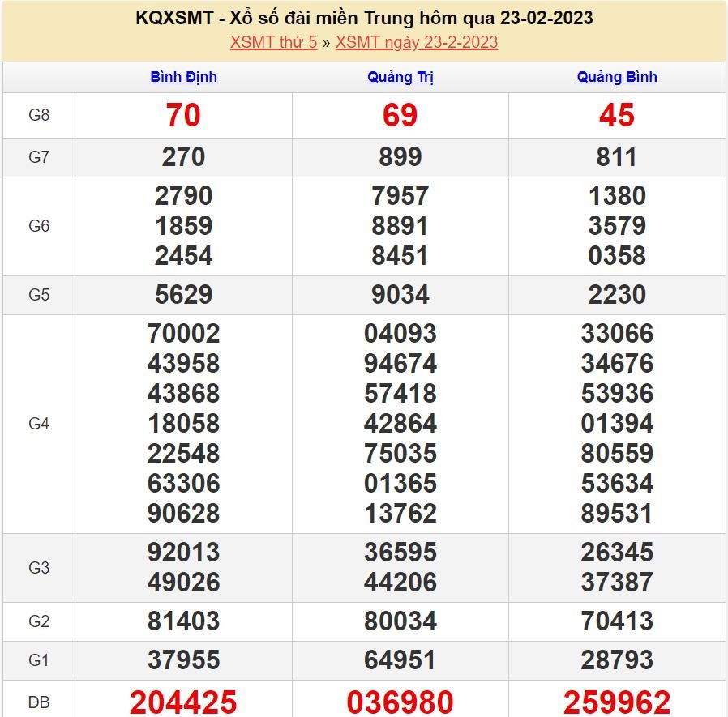Select special prize number 036980

click(400, 702)
